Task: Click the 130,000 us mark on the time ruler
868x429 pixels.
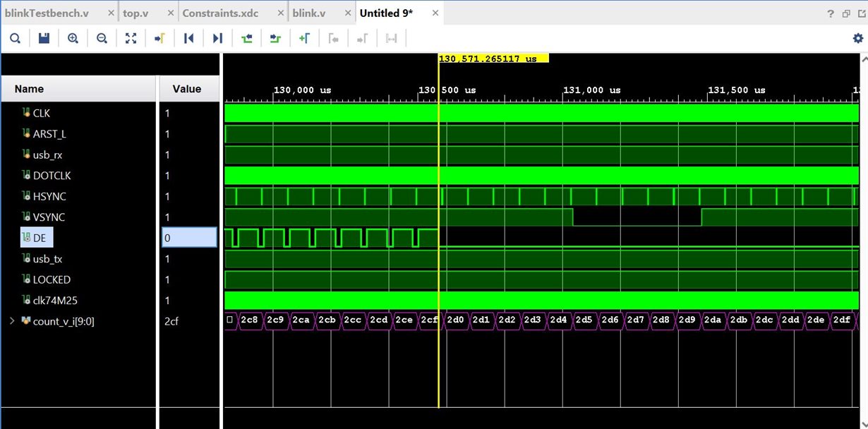Action: click(x=302, y=90)
